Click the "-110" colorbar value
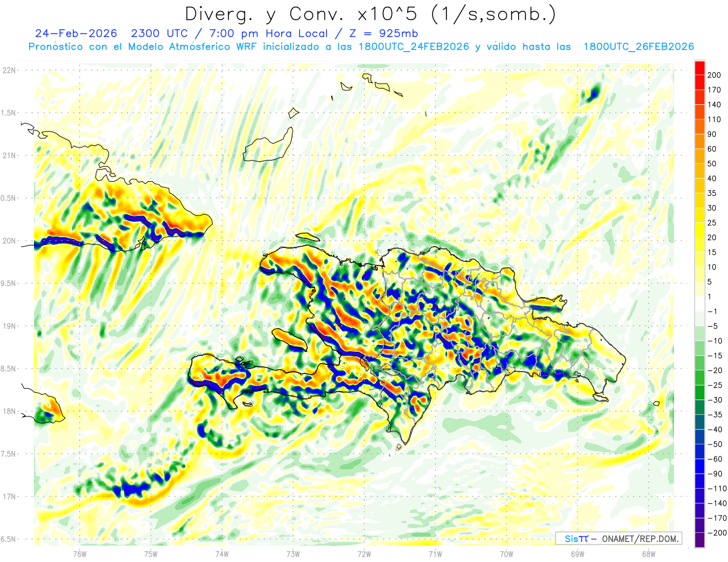 coord(716,489)
